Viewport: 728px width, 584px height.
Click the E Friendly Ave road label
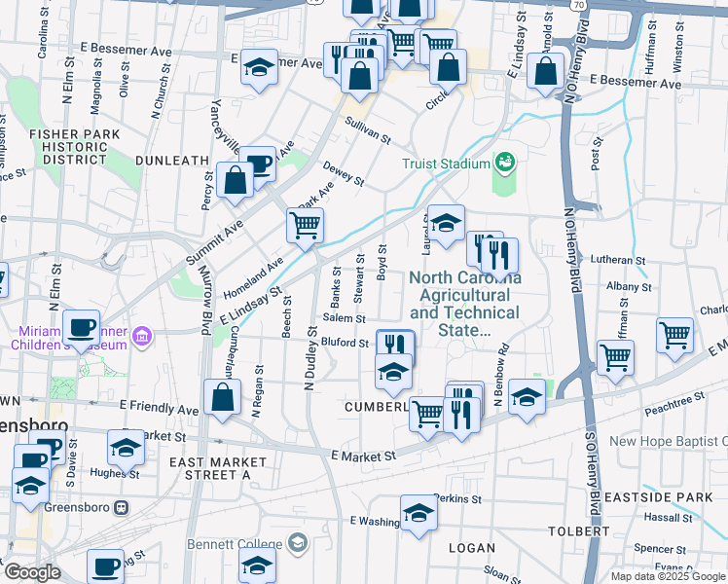click(160, 407)
